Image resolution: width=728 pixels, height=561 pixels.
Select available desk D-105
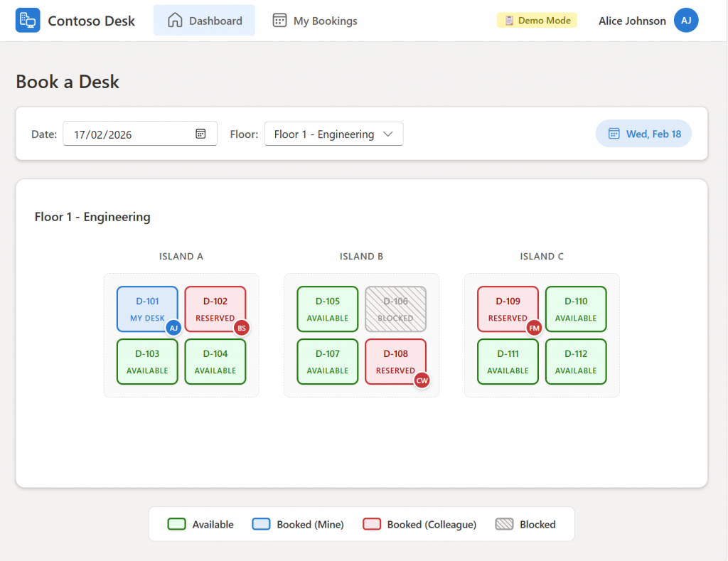[327, 309]
